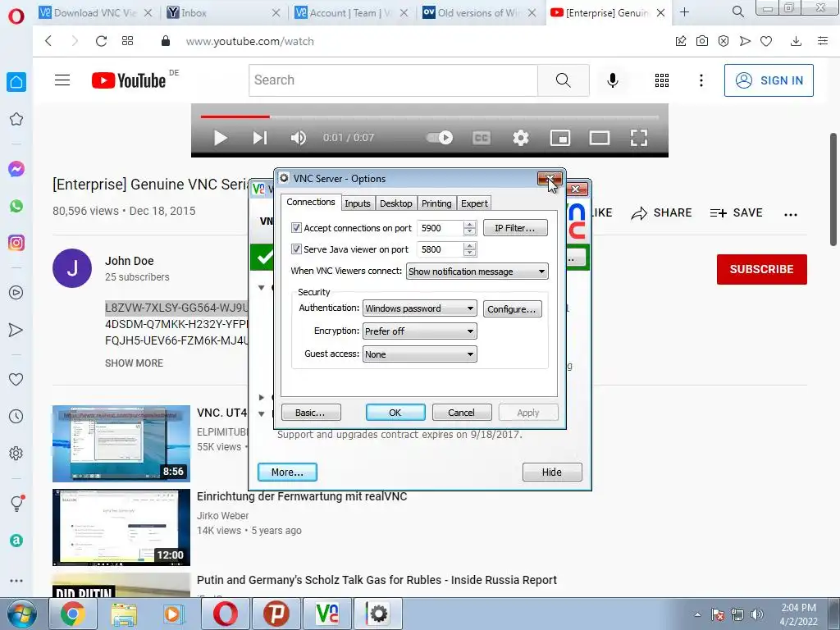The width and height of the screenshot is (840, 630).
Task: Toggle autoplay switch
Action: click(440, 138)
